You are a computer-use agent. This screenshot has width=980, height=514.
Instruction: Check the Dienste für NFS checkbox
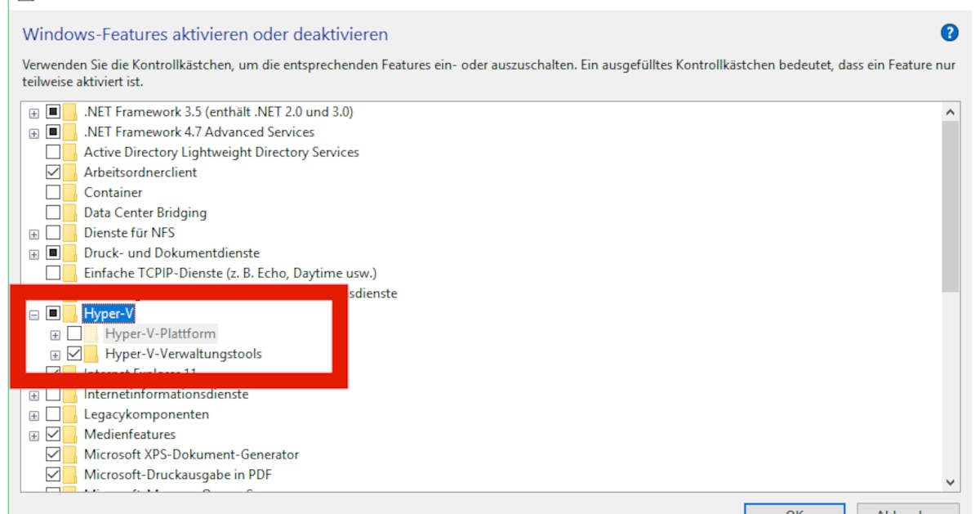coord(53,233)
